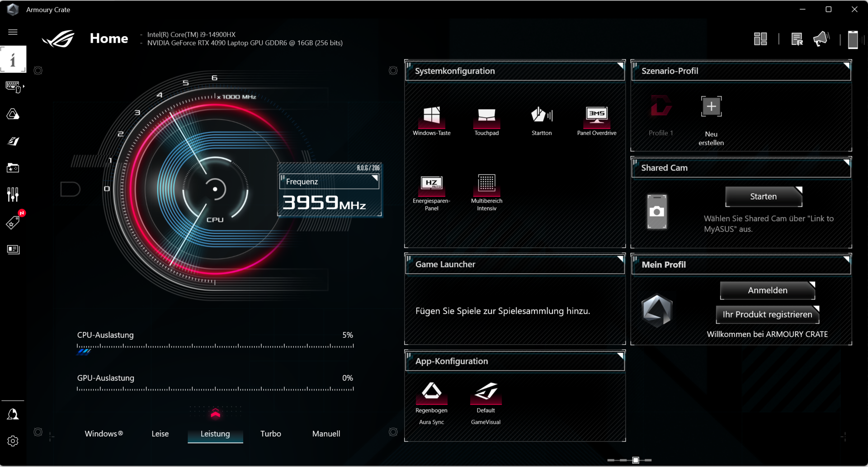Click the 3959MHz frequency readout

click(x=324, y=203)
